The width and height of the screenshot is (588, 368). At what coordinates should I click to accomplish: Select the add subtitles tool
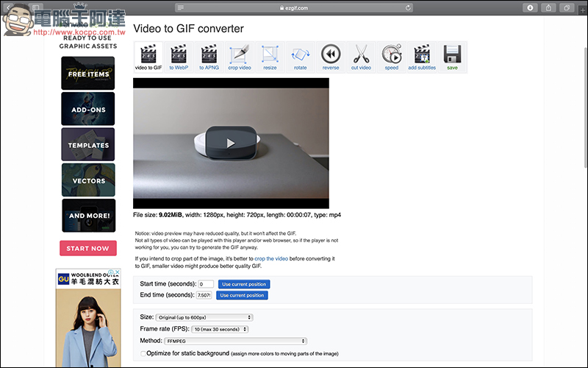(422, 57)
